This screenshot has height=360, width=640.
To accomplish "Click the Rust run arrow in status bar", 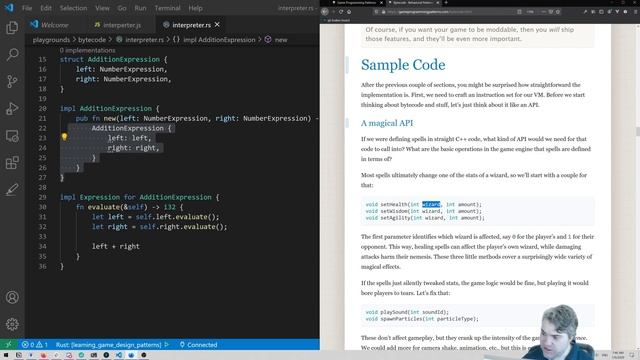I will pyautogui.click(x=167, y=344).
